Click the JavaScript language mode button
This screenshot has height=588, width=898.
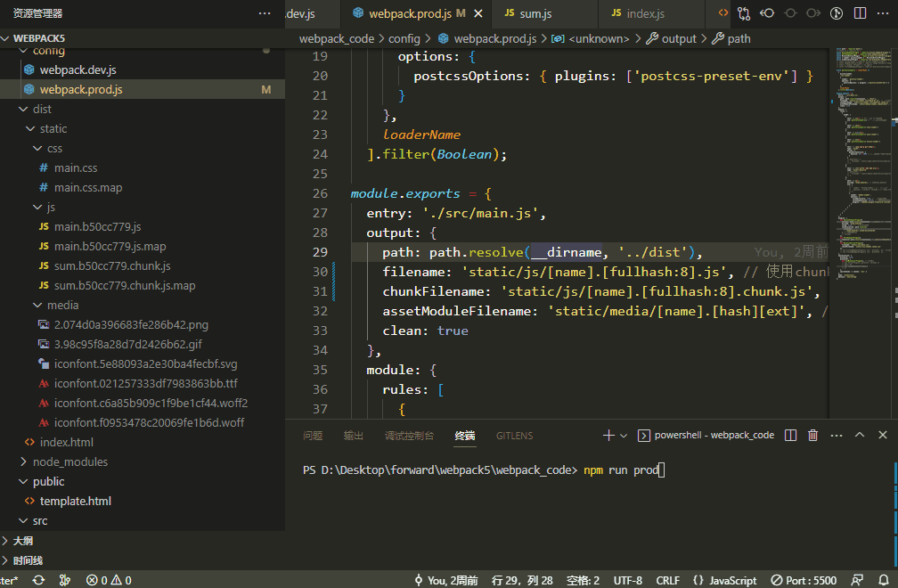coord(724,580)
